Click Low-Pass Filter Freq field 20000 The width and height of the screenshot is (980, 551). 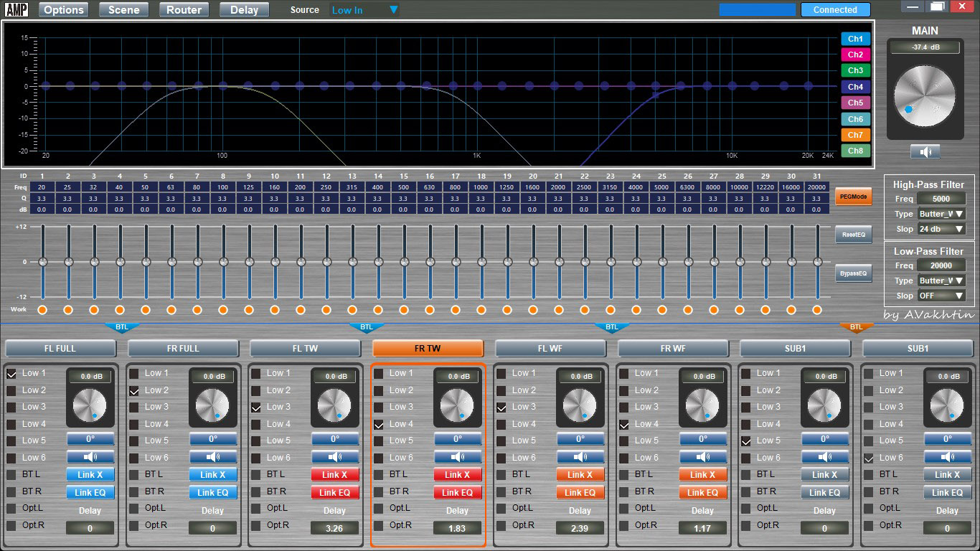click(x=941, y=265)
